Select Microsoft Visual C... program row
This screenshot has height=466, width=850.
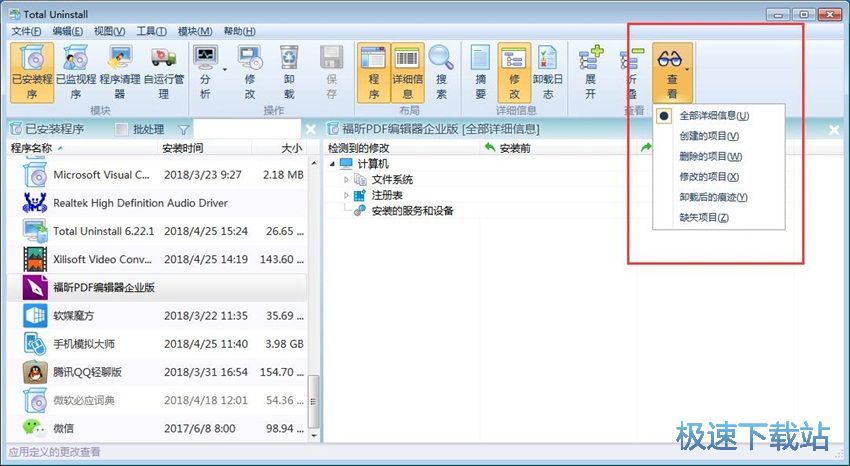pos(157,174)
